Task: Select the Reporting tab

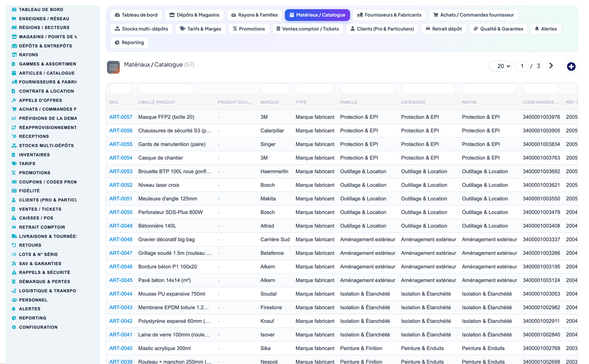Action: (129, 43)
